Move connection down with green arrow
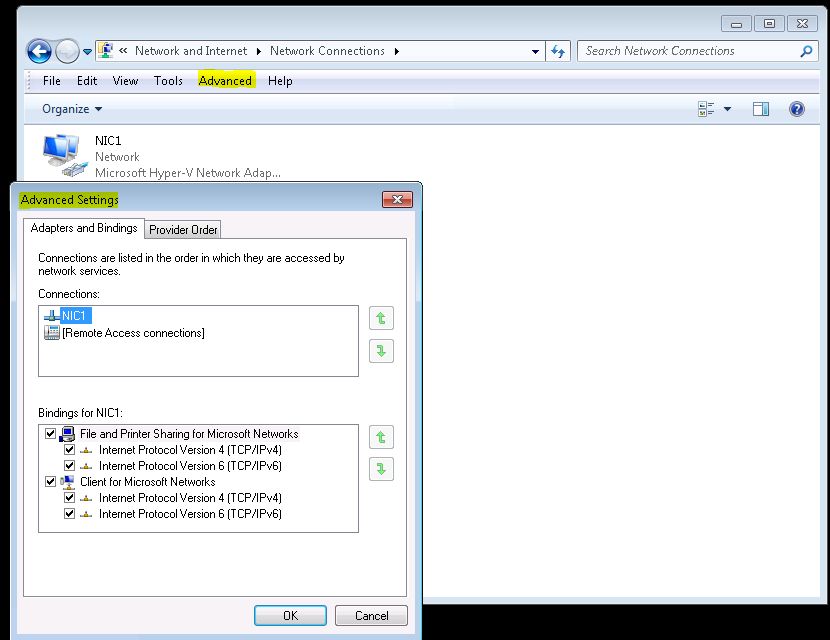 coord(381,351)
